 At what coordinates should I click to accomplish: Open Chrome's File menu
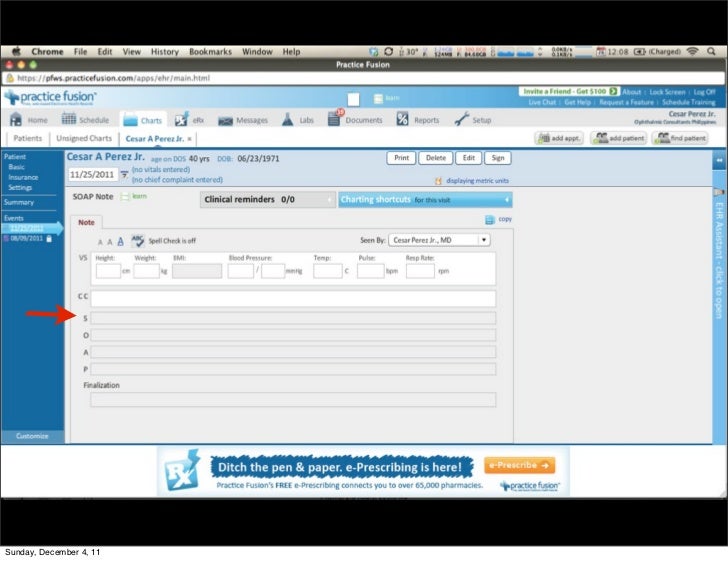pyautogui.click(x=80, y=52)
